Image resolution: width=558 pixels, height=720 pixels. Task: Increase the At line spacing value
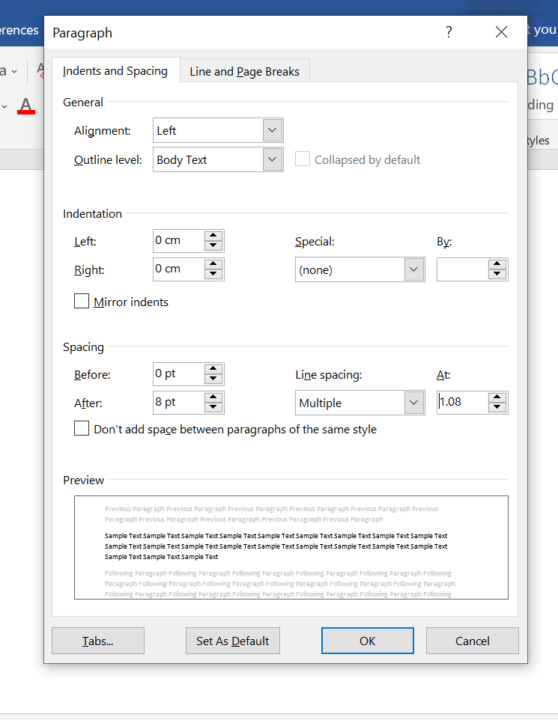coord(497,398)
